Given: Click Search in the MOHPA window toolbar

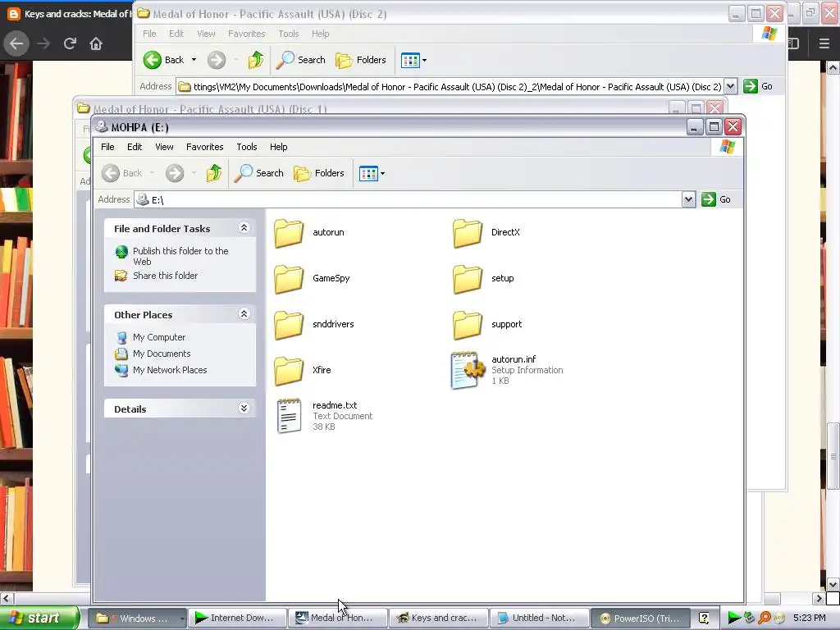Looking at the screenshot, I should tap(259, 173).
